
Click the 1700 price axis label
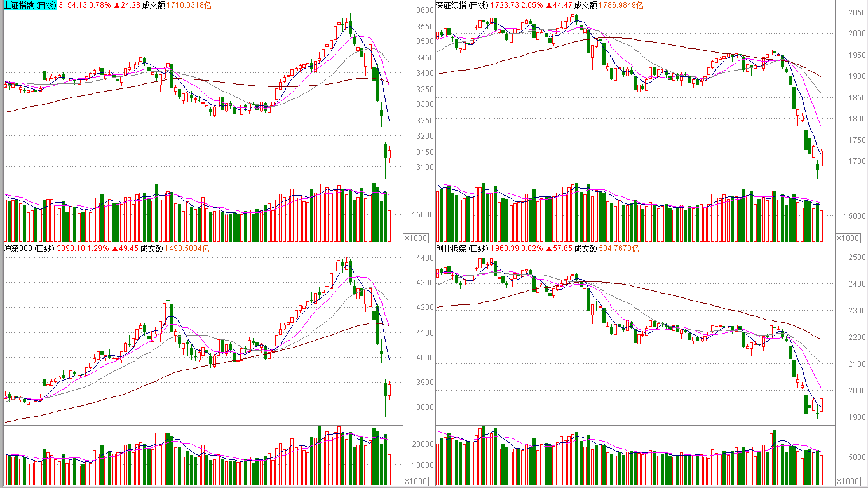pyautogui.click(x=857, y=161)
